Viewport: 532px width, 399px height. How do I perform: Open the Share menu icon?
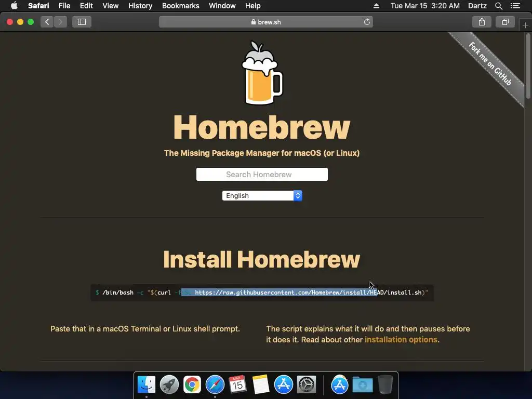click(x=482, y=22)
